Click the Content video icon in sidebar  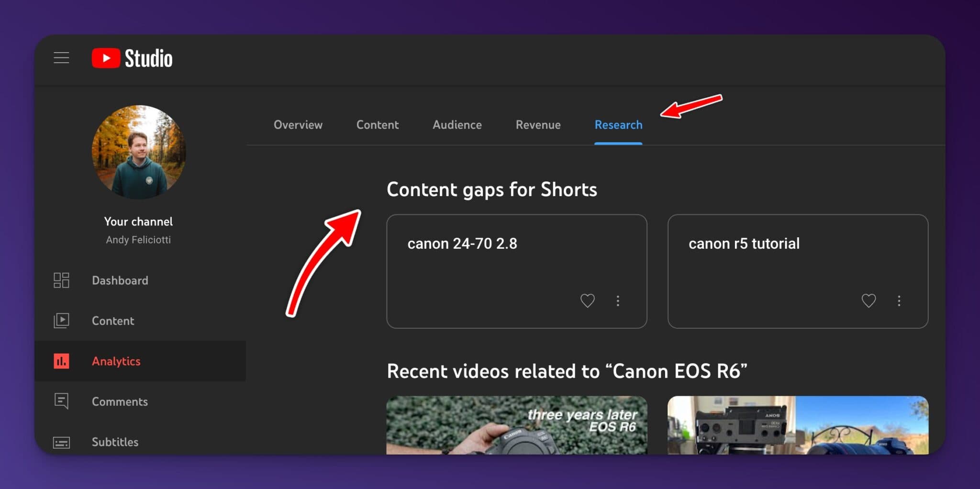pos(61,321)
